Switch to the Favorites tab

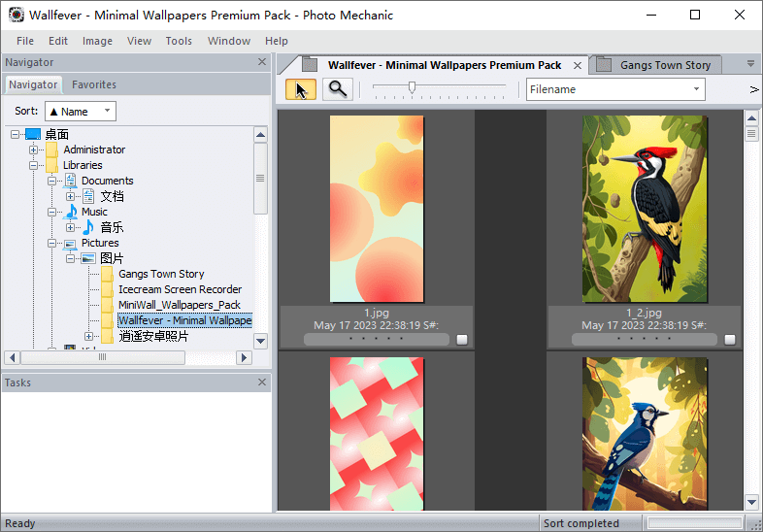click(94, 84)
